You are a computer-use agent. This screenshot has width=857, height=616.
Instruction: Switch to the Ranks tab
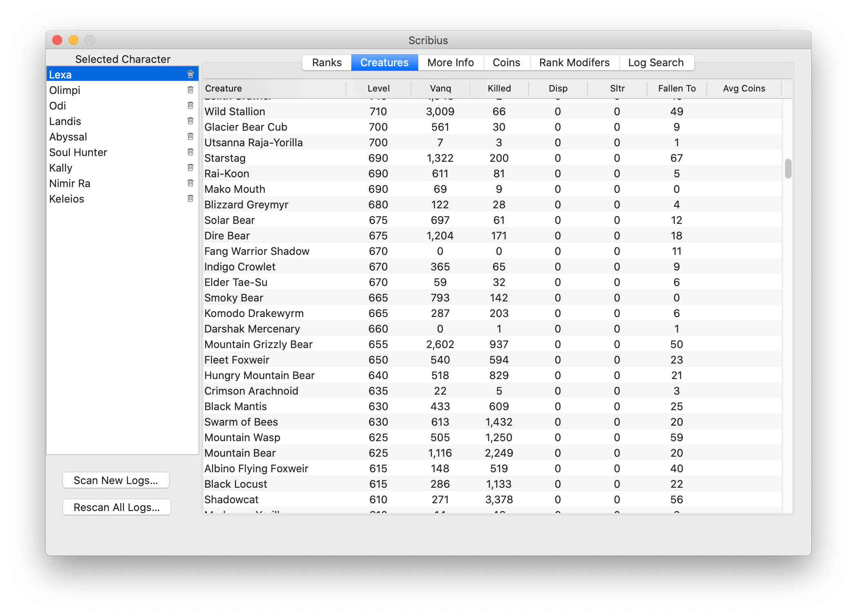(326, 62)
